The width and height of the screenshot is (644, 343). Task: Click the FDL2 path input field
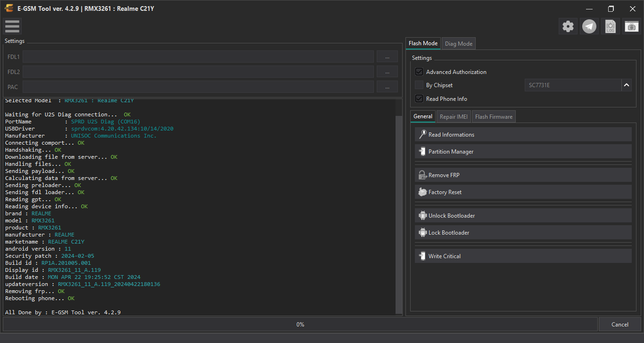pos(198,72)
